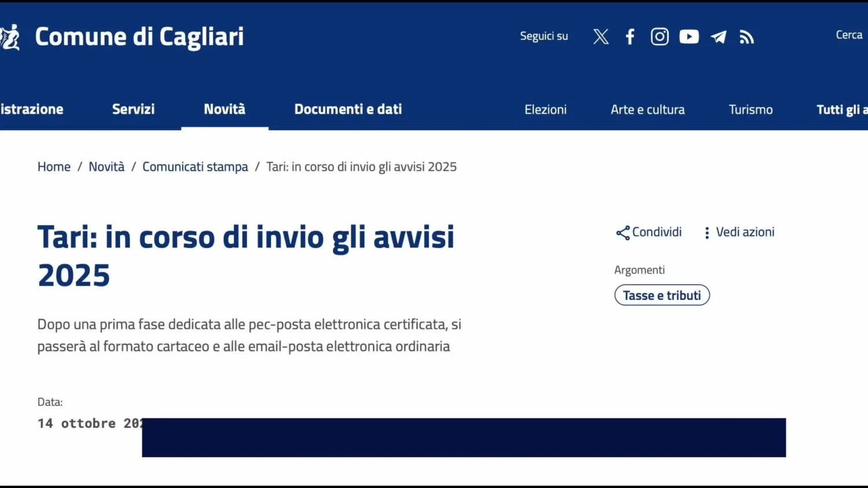Open the Servizi menu item
The height and width of the screenshot is (488, 868).
pyautogui.click(x=133, y=109)
